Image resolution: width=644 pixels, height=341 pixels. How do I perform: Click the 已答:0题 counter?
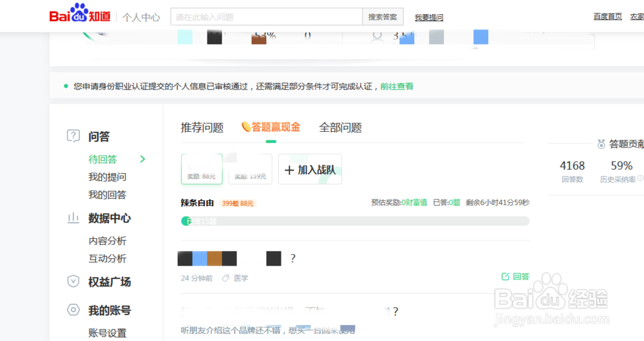(446, 202)
